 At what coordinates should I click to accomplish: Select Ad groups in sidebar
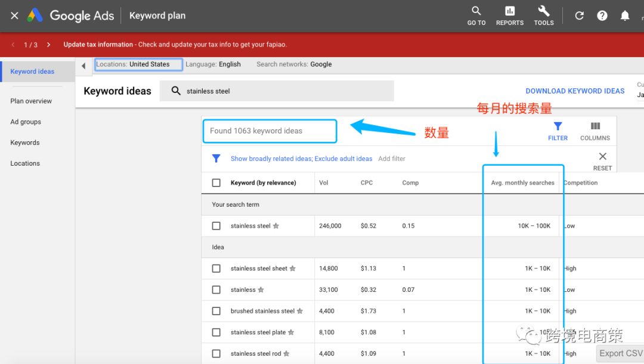click(26, 122)
